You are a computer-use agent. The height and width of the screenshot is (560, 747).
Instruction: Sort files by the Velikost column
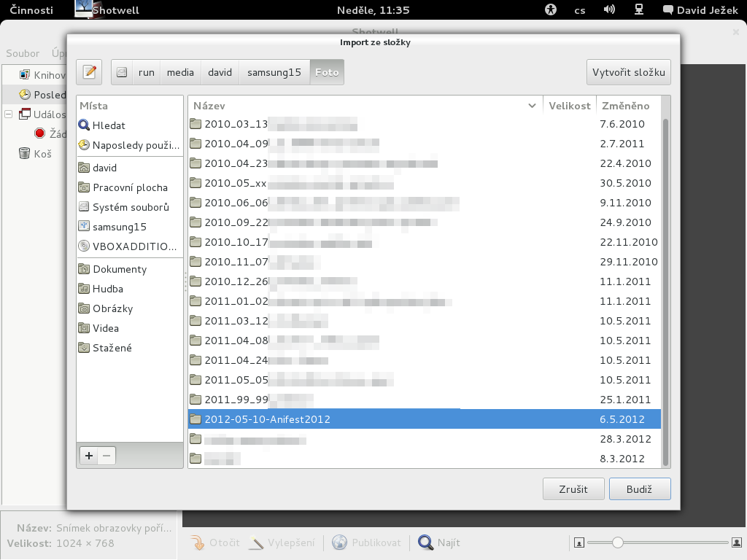[569, 106]
